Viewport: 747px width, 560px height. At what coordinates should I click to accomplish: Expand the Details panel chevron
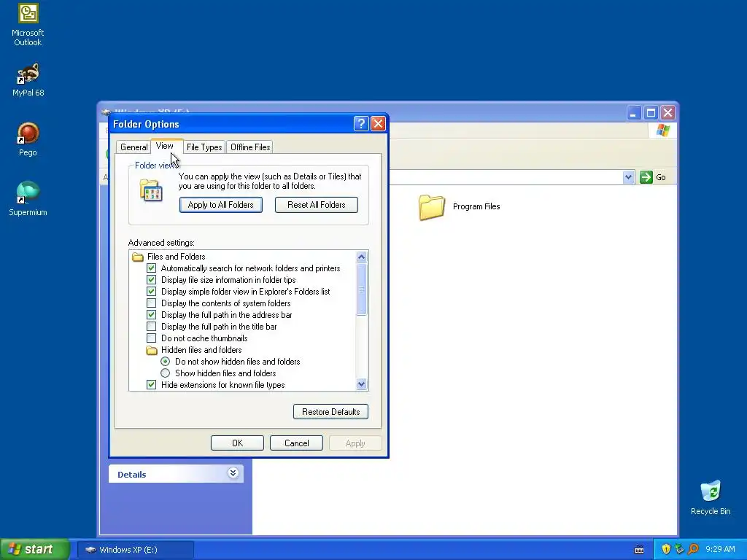point(233,472)
